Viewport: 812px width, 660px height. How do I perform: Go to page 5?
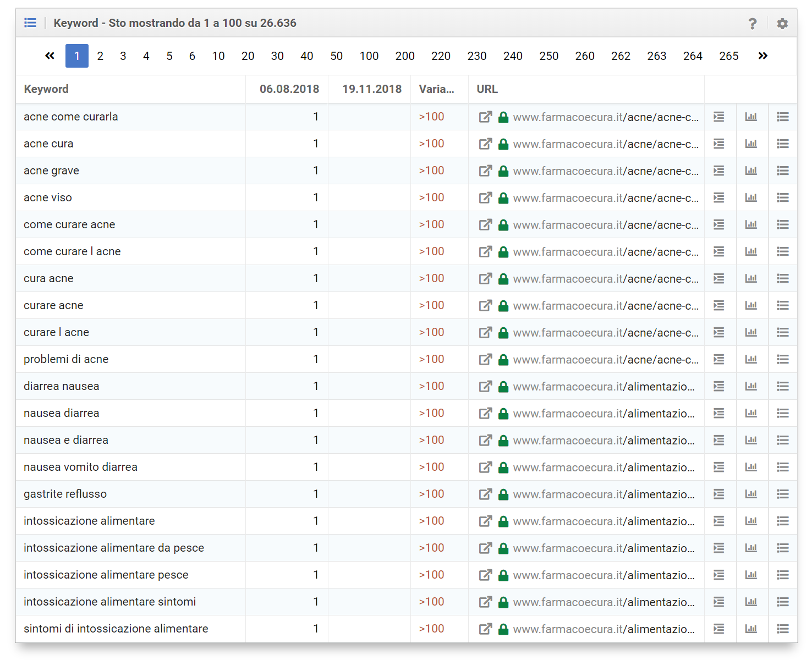[x=169, y=56]
